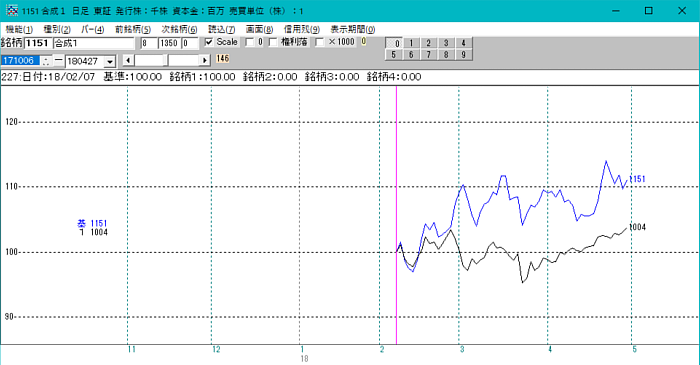
Task: Click the left scroll arrow button
Action: coord(129,60)
